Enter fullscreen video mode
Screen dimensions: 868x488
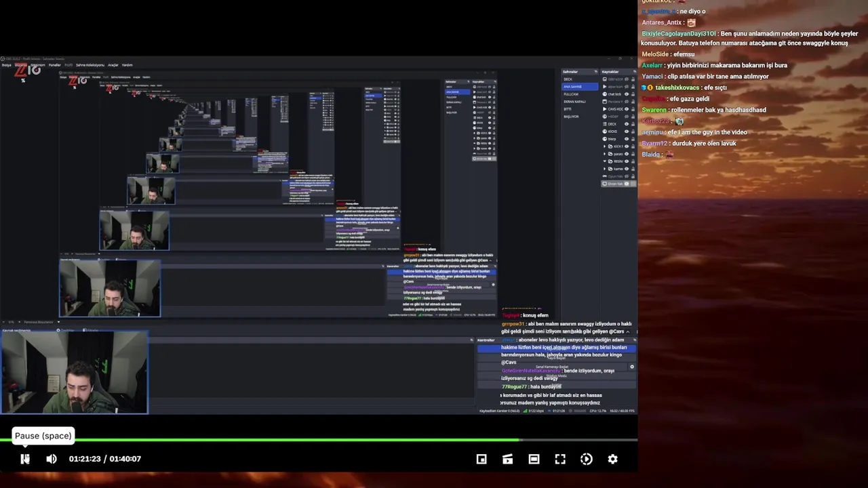click(x=560, y=459)
